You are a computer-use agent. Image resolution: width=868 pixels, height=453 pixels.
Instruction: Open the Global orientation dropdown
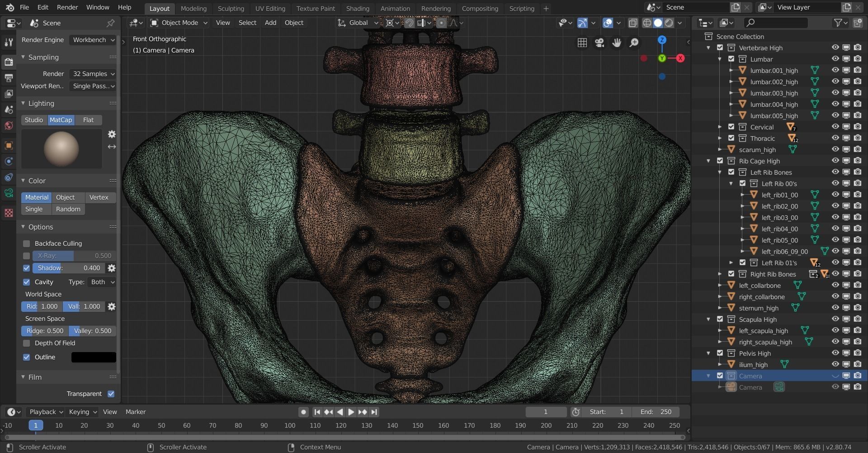pos(357,23)
